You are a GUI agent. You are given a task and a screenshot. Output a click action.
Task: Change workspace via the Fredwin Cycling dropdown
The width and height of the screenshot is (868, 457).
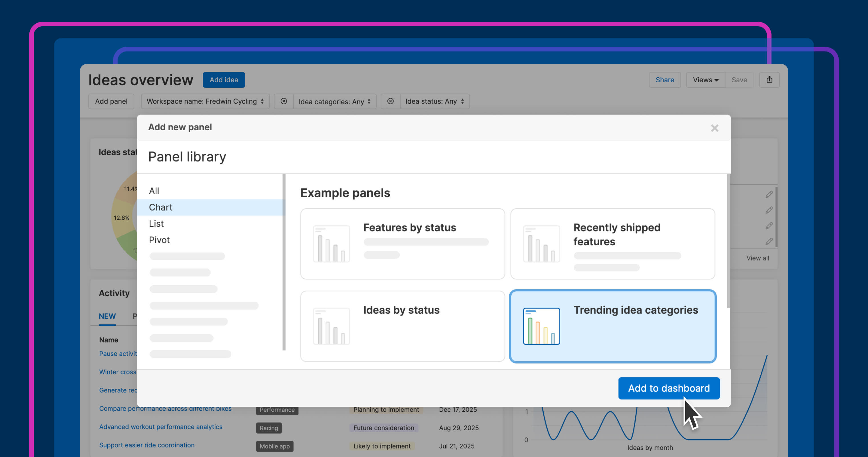(204, 101)
